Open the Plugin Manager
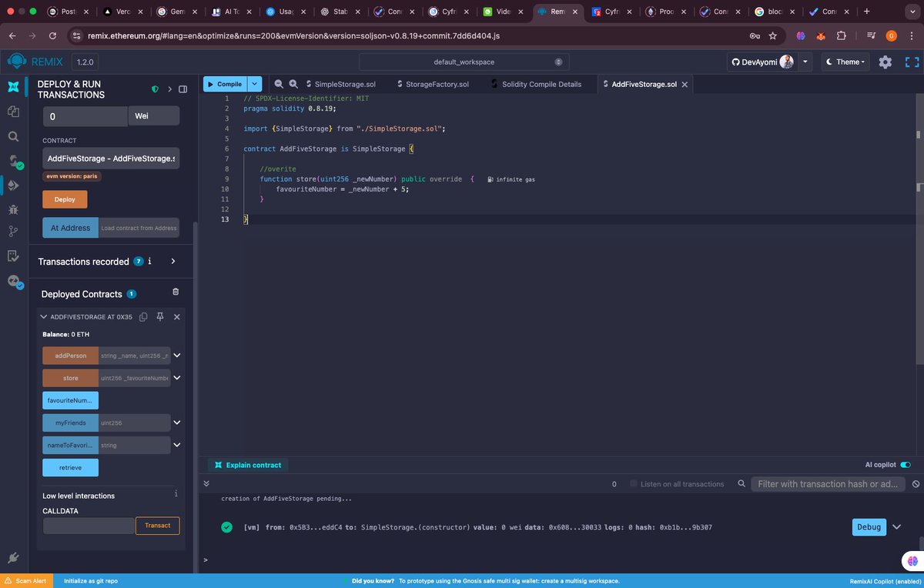This screenshot has height=588, width=924. (x=13, y=557)
